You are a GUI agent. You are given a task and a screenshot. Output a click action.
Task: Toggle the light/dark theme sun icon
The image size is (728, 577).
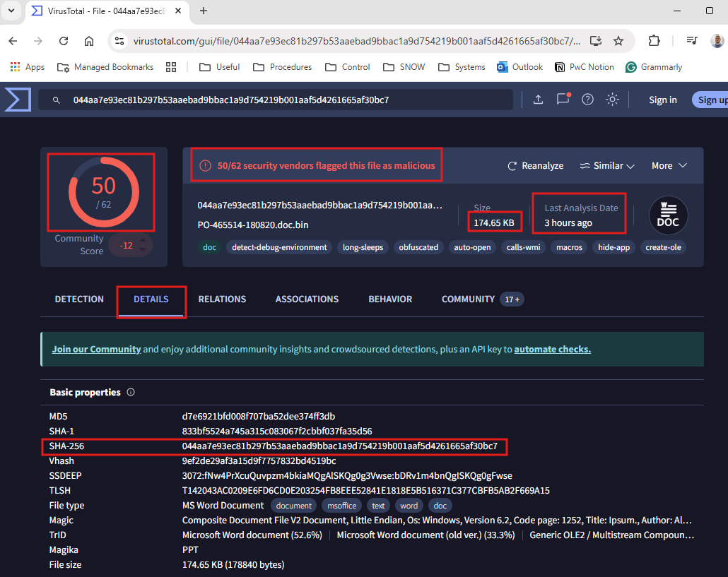click(x=613, y=100)
